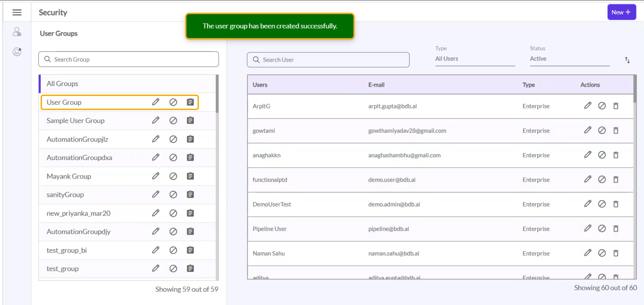Edit user gowtami with pencil icon
644x305 pixels.
click(588, 130)
